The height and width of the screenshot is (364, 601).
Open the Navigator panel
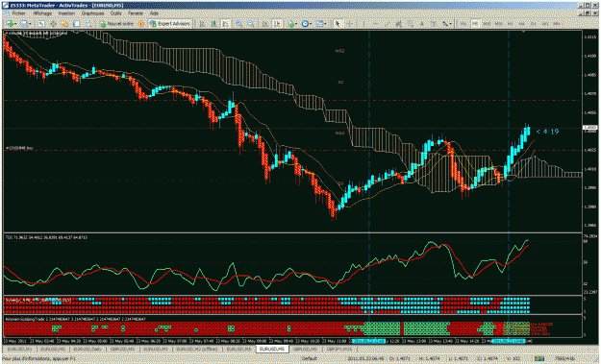(64, 24)
